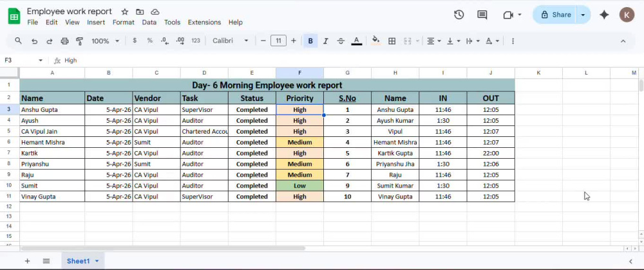Viewport: 644px width, 270px height.
Task: Open the View menu
Action: tap(72, 22)
